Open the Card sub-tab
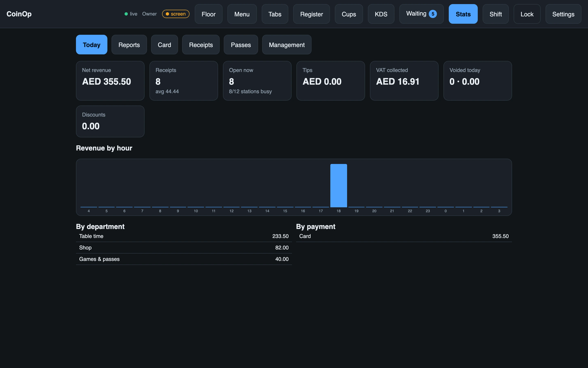 pos(165,45)
